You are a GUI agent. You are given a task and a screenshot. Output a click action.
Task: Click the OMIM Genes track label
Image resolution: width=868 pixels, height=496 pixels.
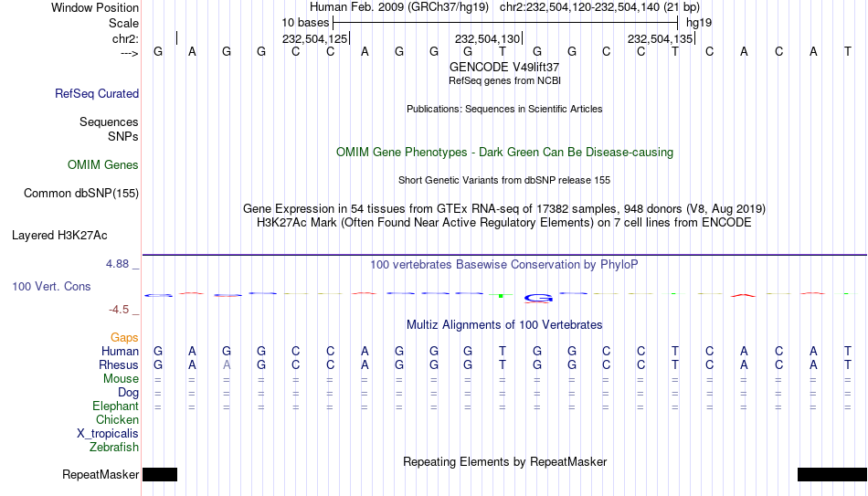point(103,165)
